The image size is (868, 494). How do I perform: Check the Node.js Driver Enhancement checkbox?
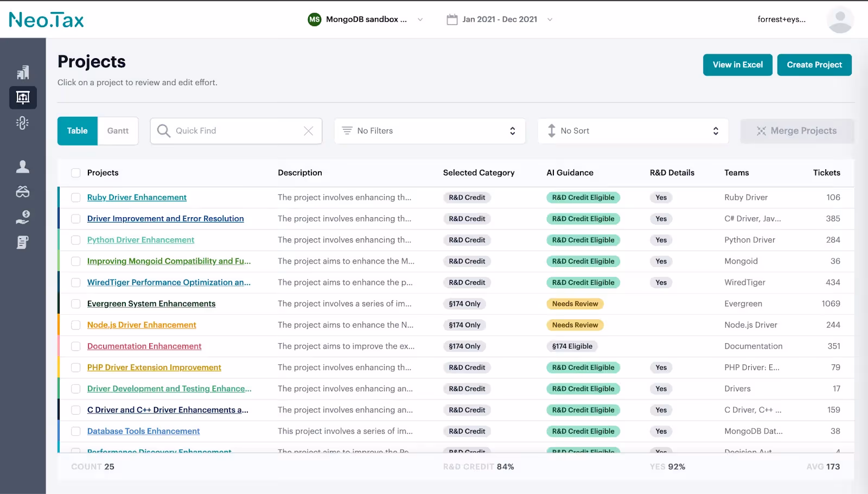point(76,325)
